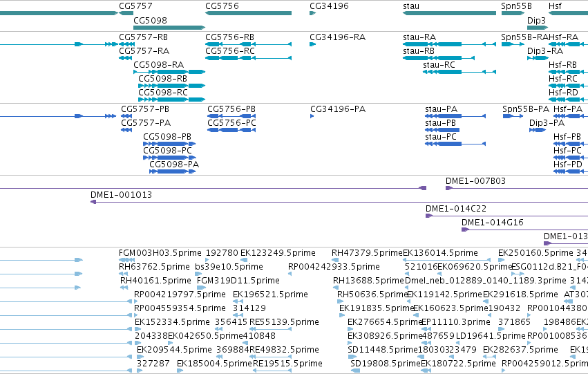Select the Dip3 gene label

tap(536, 20)
